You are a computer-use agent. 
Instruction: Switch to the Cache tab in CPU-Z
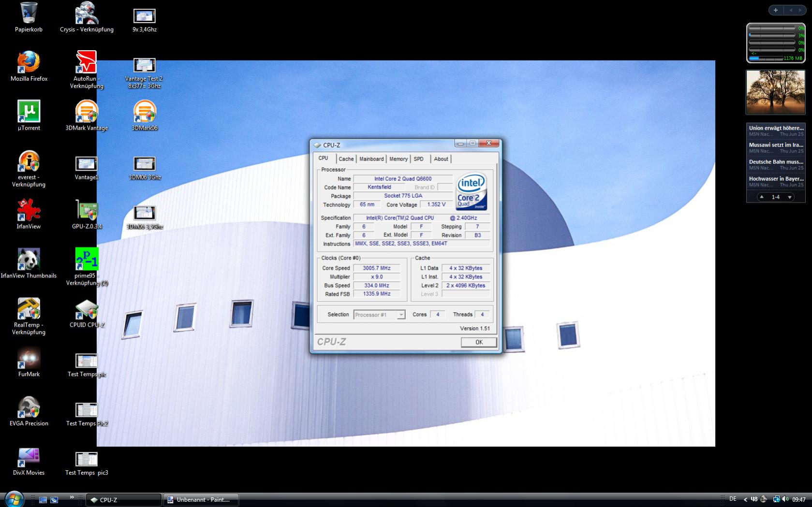click(346, 159)
